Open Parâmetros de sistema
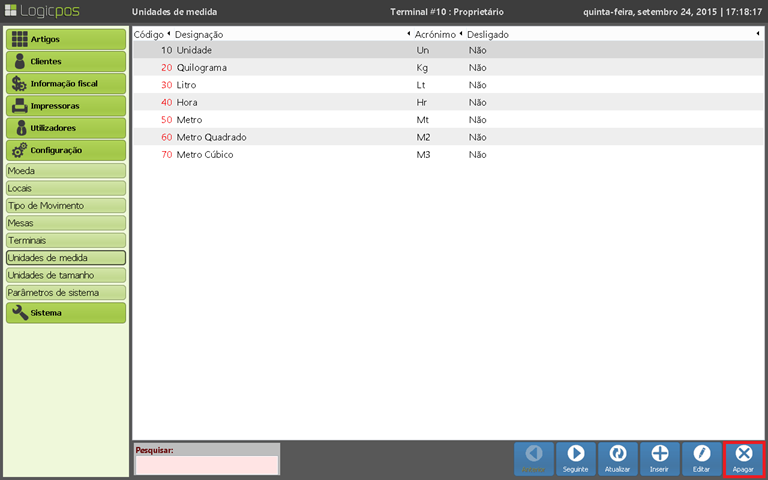This screenshot has width=768, height=480. point(66,292)
